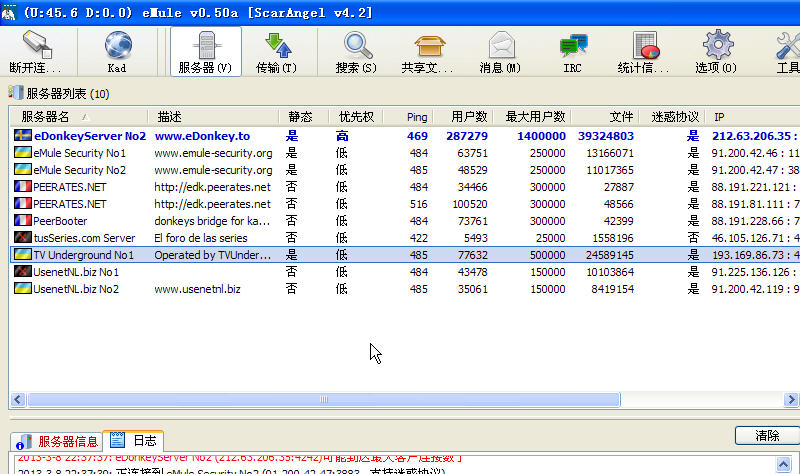The height and width of the screenshot is (474, 800).
Task: Click the www.eDonkey.to description cell
Action: pos(202,136)
